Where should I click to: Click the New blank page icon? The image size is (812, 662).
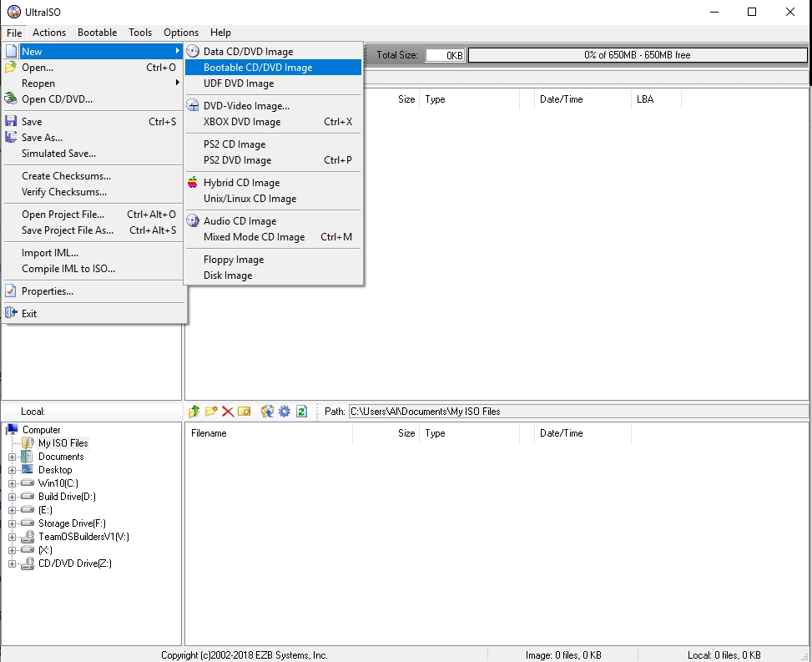coord(11,51)
